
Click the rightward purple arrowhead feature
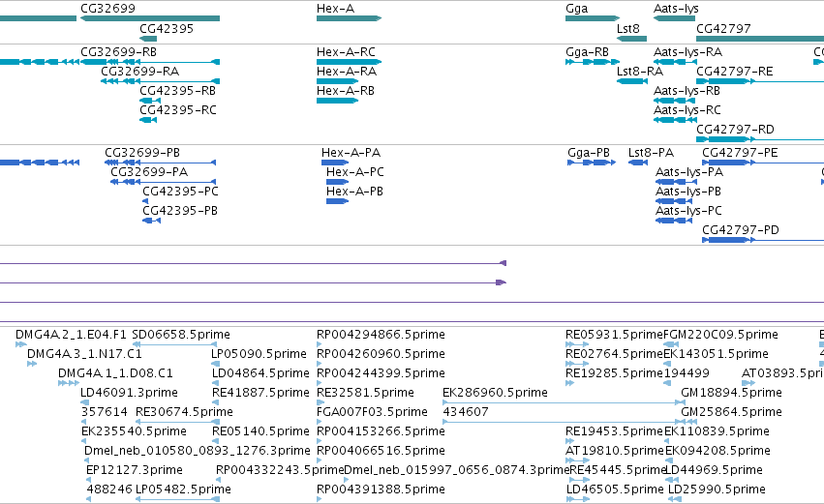click(x=501, y=282)
